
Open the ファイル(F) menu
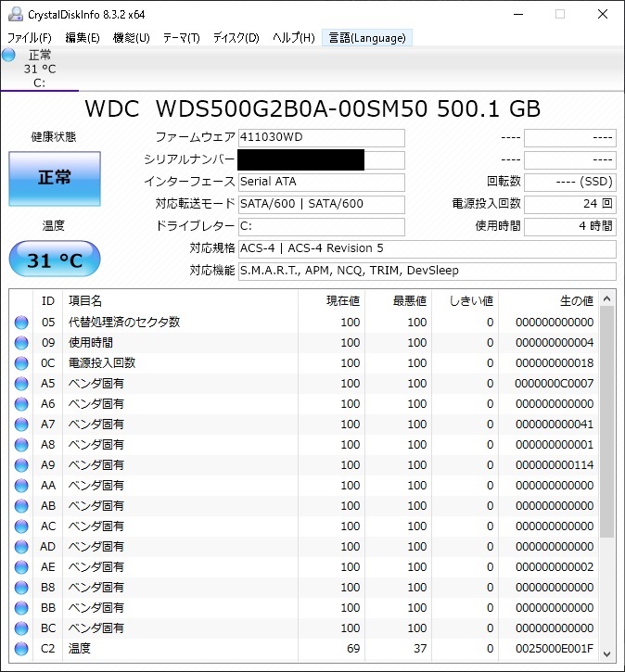30,38
